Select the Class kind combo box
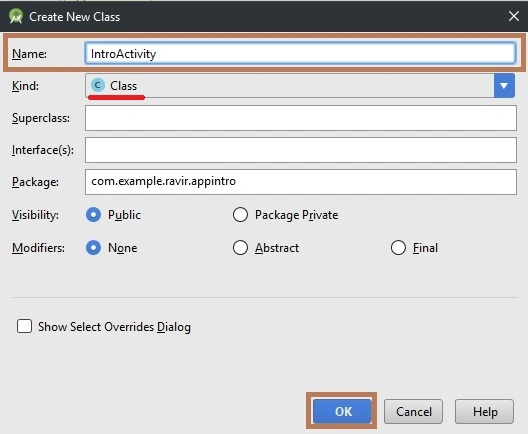The height and width of the screenshot is (434, 528). click(300, 86)
